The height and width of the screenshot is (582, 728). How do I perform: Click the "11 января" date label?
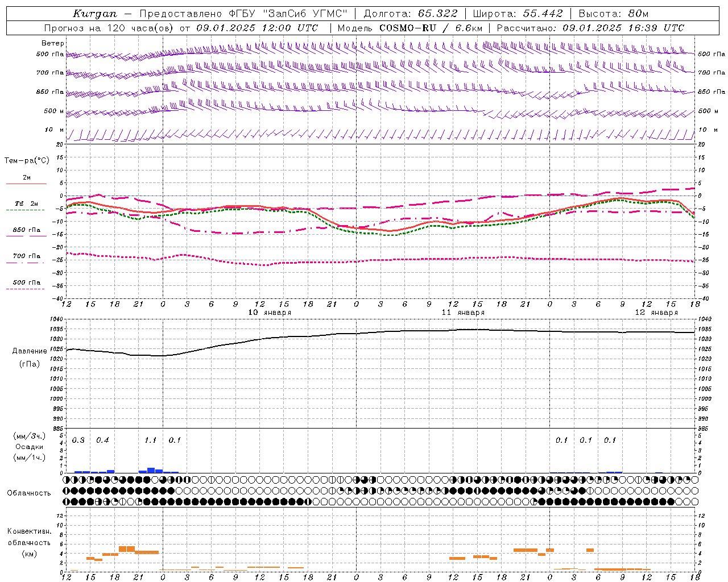pyautogui.click(x=463, y=313)
